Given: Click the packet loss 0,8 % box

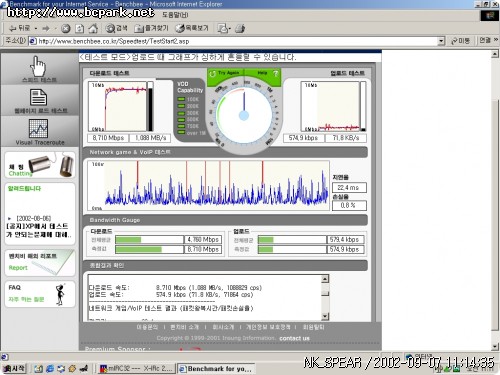Looking at the screenshot, I should pos(349,205).
